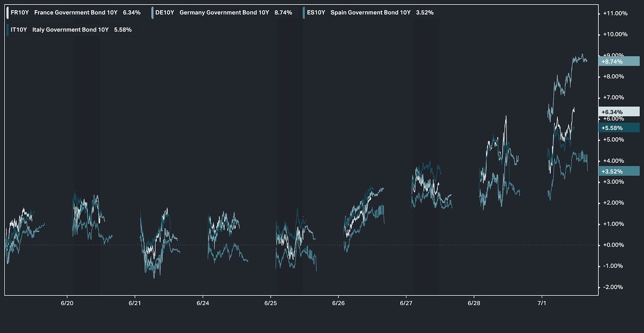Click the 8.74% value in Germany legend
The width and height of the screenshot is (644, 333).
pyautogui.click(x=283, y=12)
